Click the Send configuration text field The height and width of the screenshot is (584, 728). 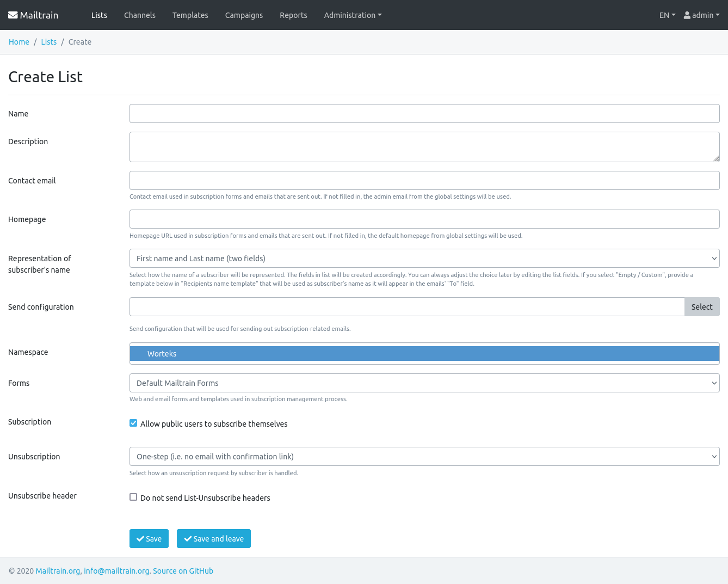point(407,307)
